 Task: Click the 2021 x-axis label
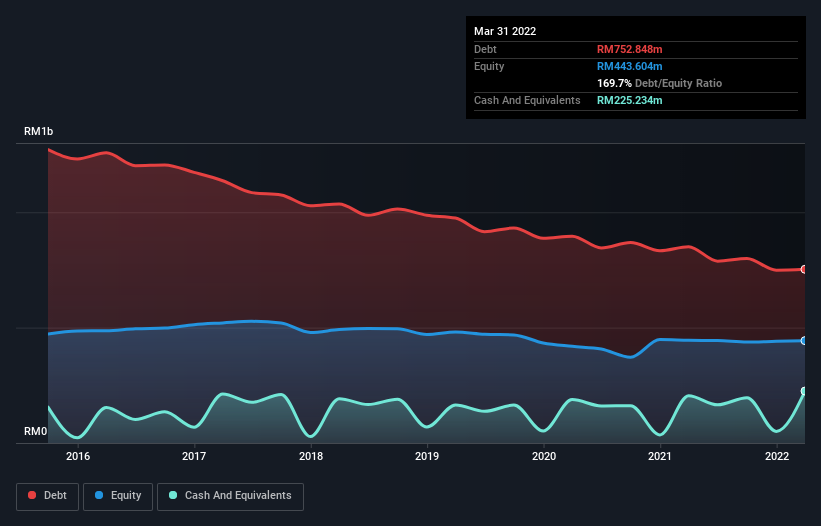[x=660, y=456]
